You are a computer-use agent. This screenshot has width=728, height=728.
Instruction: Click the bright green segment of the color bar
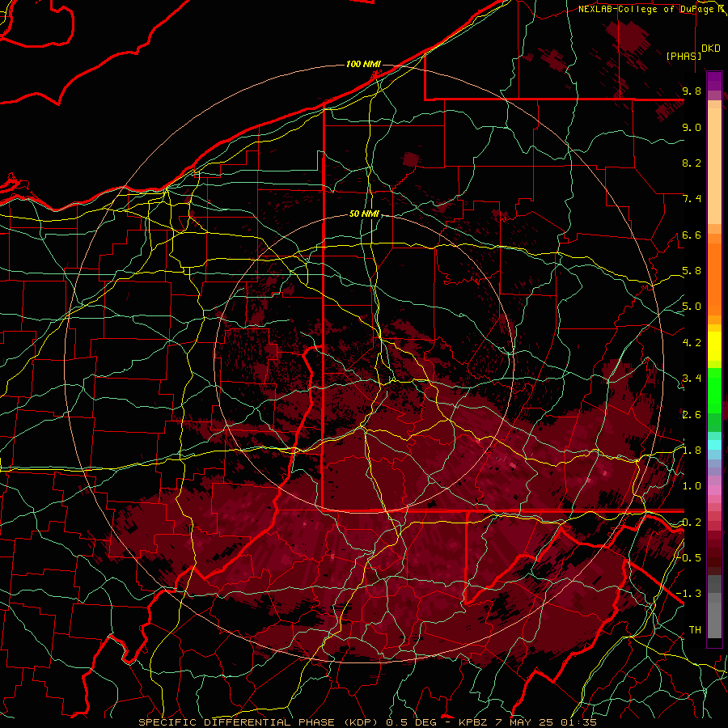coord(714,390)
